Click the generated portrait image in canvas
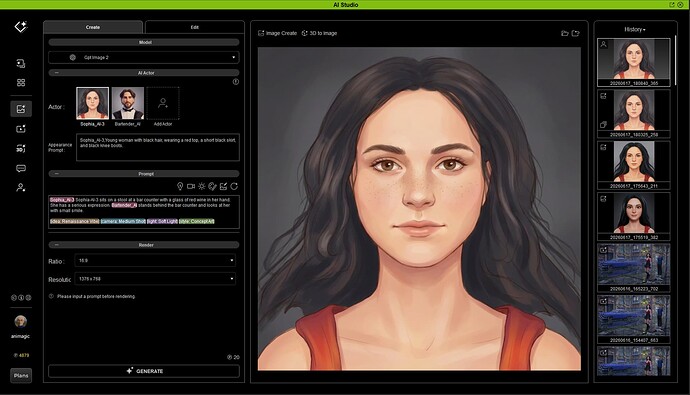The height and width of the screenshot is (395, 690). coord(419,209)
